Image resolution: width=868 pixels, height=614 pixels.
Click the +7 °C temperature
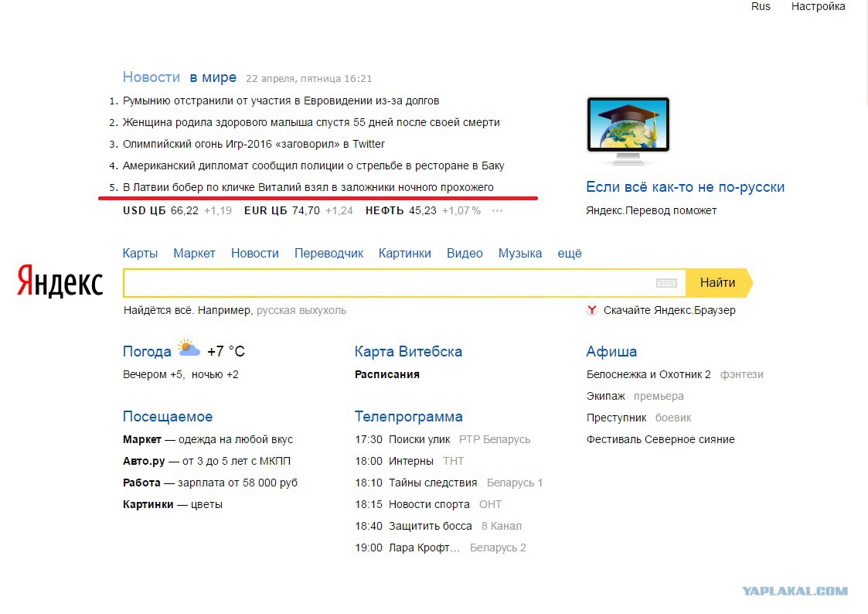(226, 352)
